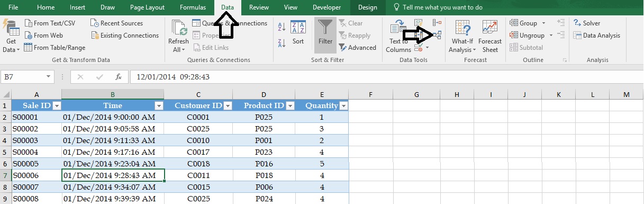Click the Show Detail outline icon

click(x=561, y=23)
